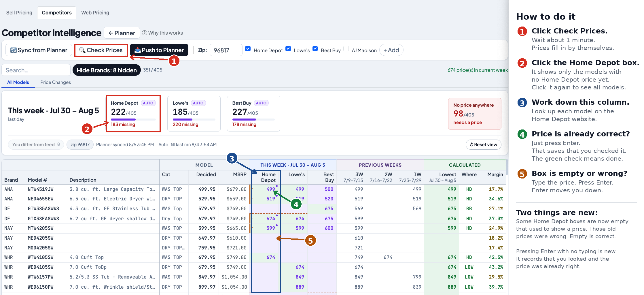
Task: Filter by the Lowe's 220 missing card
Action: [x=194, y=114]
